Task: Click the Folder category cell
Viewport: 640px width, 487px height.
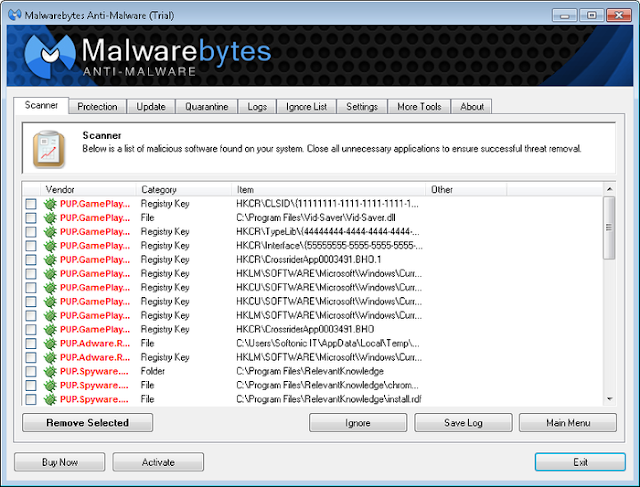Action: tap(153, 371)
